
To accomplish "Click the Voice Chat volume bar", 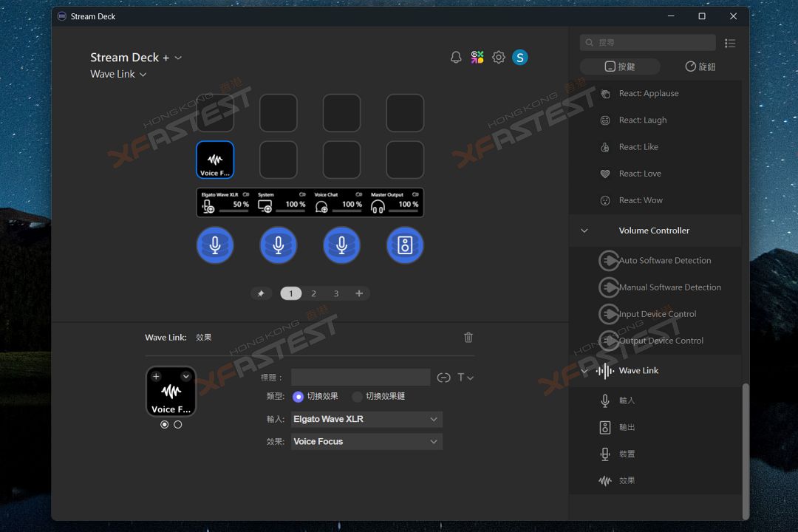I will click(347, 211).
